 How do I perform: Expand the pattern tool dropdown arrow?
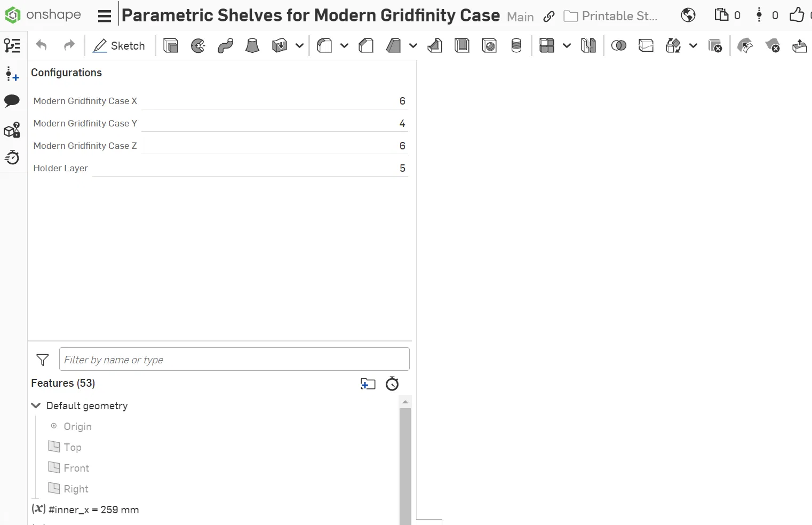[x=567, y=46]
